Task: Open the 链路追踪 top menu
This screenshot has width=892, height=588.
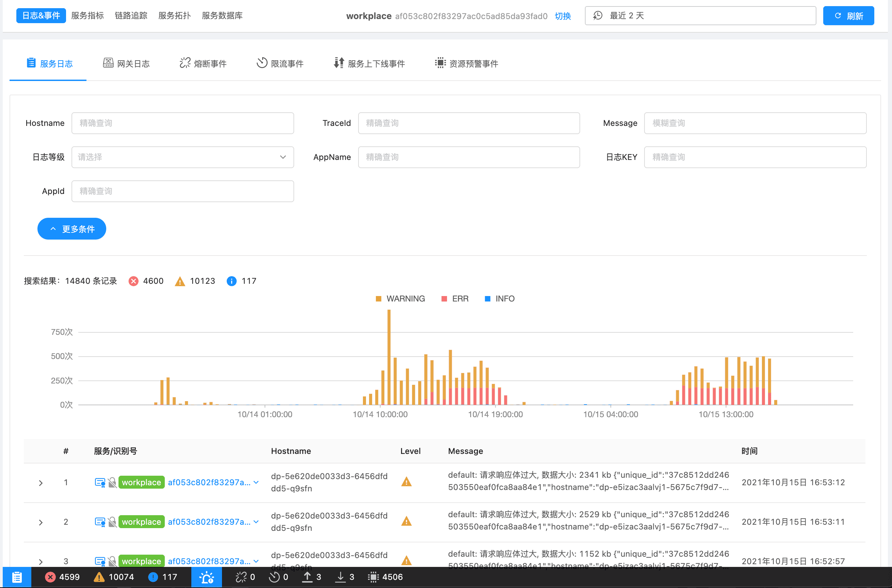Action: click(x=131, y=15)
